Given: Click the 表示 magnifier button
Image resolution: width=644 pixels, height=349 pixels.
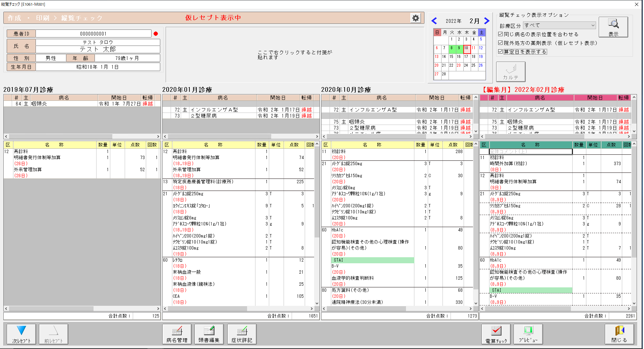Looking at the screenshot, I should tap(613, 27).
